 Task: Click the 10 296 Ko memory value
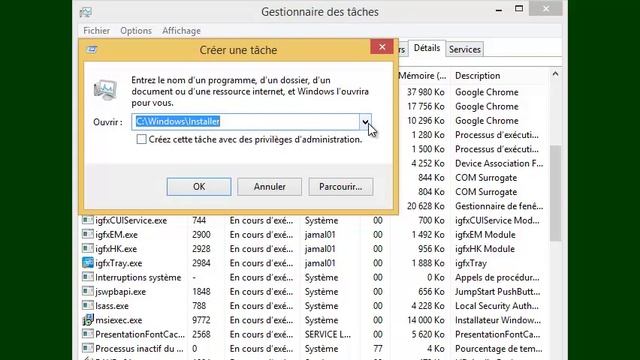click(425, 121)
